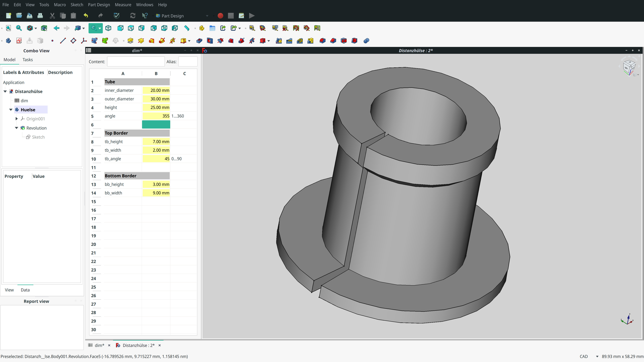The width and height of the screenshot is (644, 362).
Task: Apply a Fillet dress-up feature
Action: (322, 40)
